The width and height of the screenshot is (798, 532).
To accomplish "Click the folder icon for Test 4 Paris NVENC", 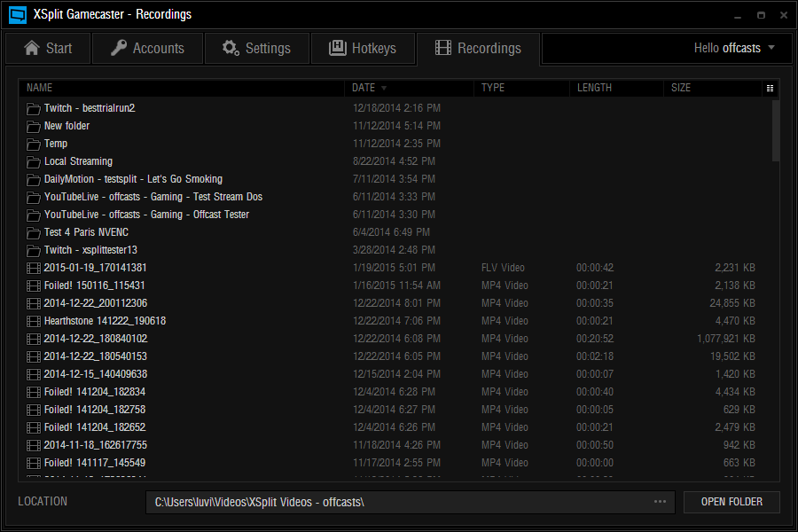I will pos(34,232).
